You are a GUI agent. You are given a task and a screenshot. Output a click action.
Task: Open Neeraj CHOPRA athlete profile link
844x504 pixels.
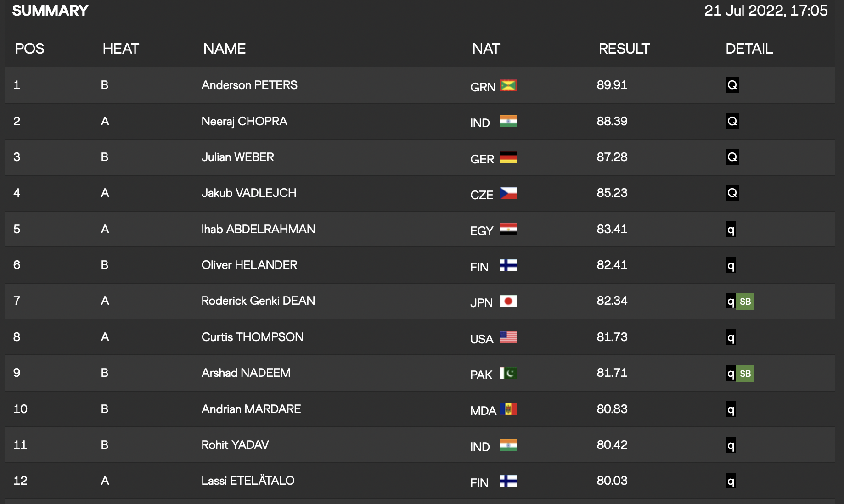click(244, 121)
